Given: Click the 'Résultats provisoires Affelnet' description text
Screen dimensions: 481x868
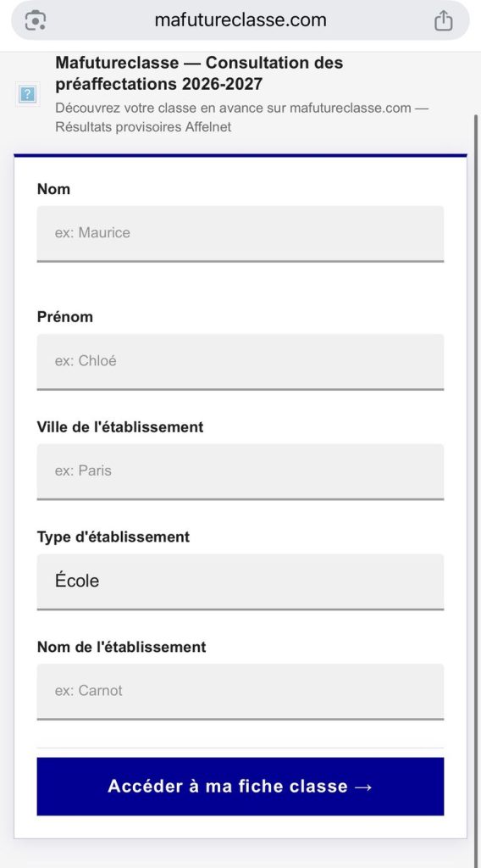Looking at the screenshot, I should pos(143,127).
